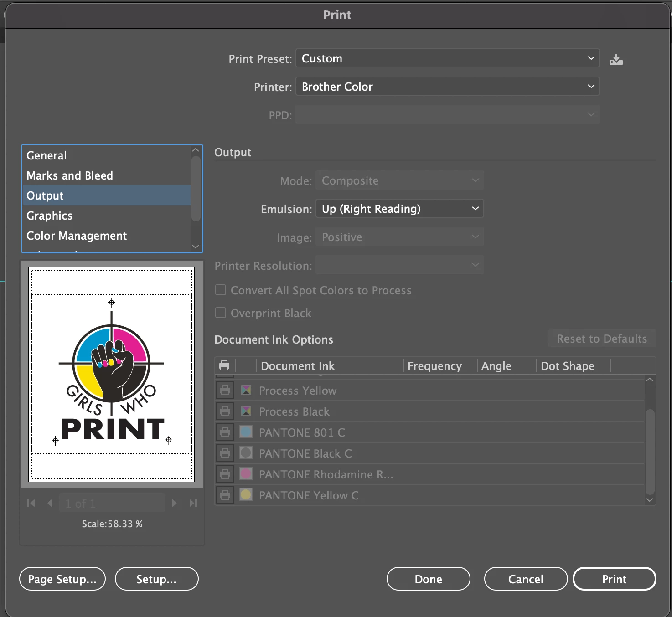The width and height of the screenshot is (672, 617).
Task: Select the PANTONE 801 C ink row text
Action: (x=302, y=432)
